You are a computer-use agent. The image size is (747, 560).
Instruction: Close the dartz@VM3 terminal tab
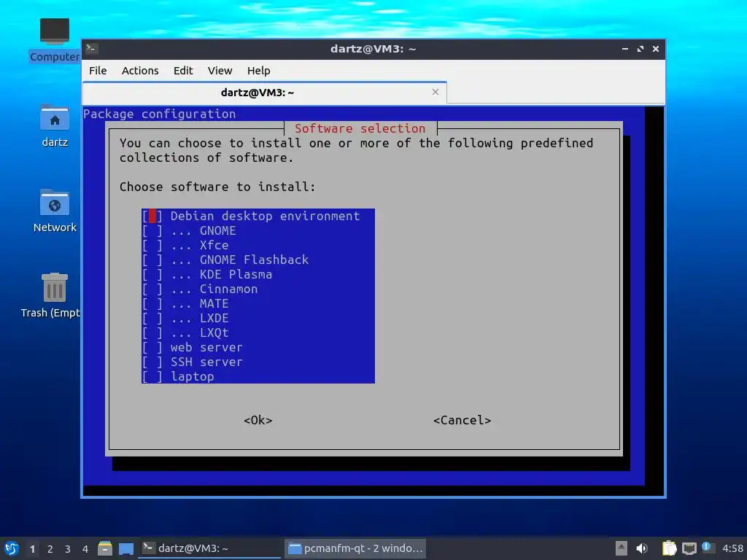point(435,92)
